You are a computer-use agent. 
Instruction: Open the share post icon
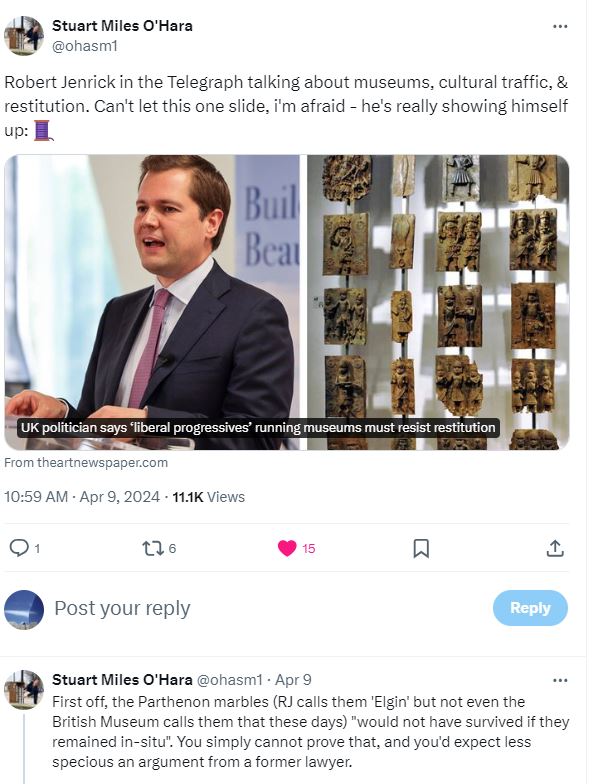click(555, 548)
